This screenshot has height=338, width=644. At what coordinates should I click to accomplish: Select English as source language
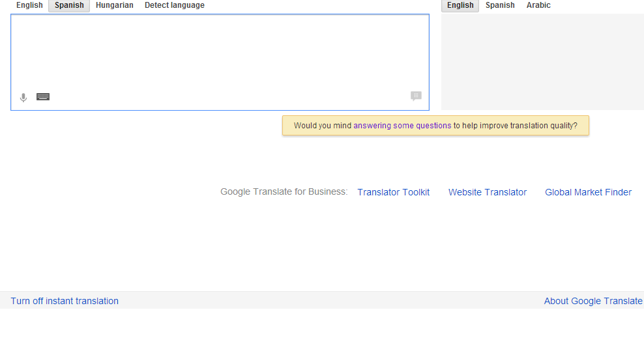click(29, 5)
